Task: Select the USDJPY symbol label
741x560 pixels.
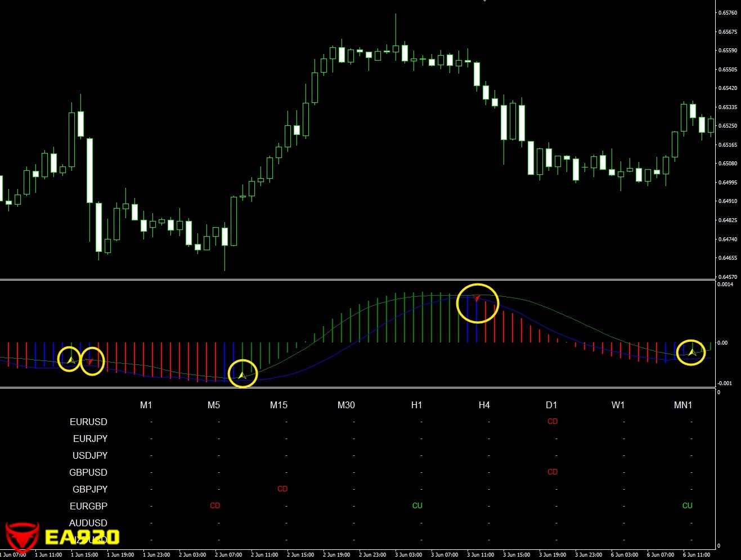Action: [x=90, y=455]
